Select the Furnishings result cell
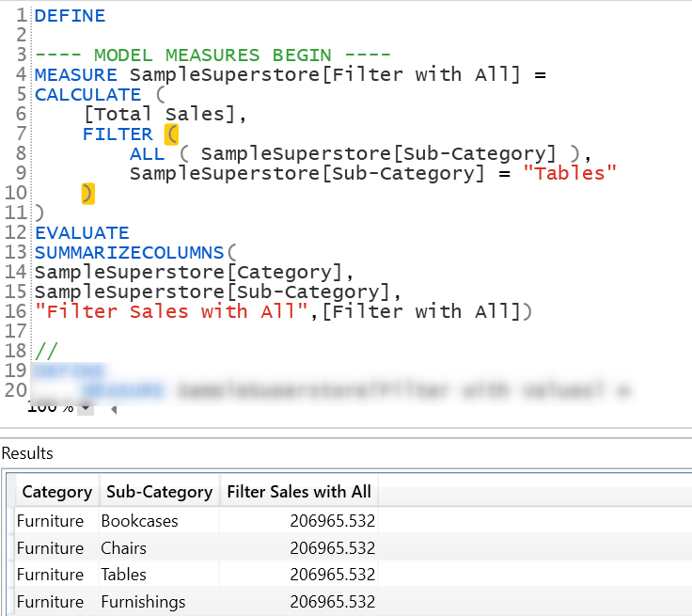692x616 pixels. point(143,602)
